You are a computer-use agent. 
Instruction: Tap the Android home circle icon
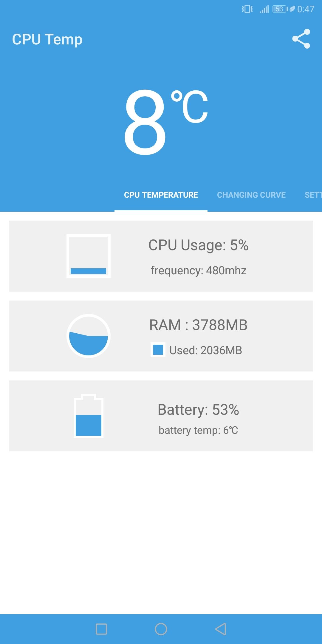click(161, 629)
